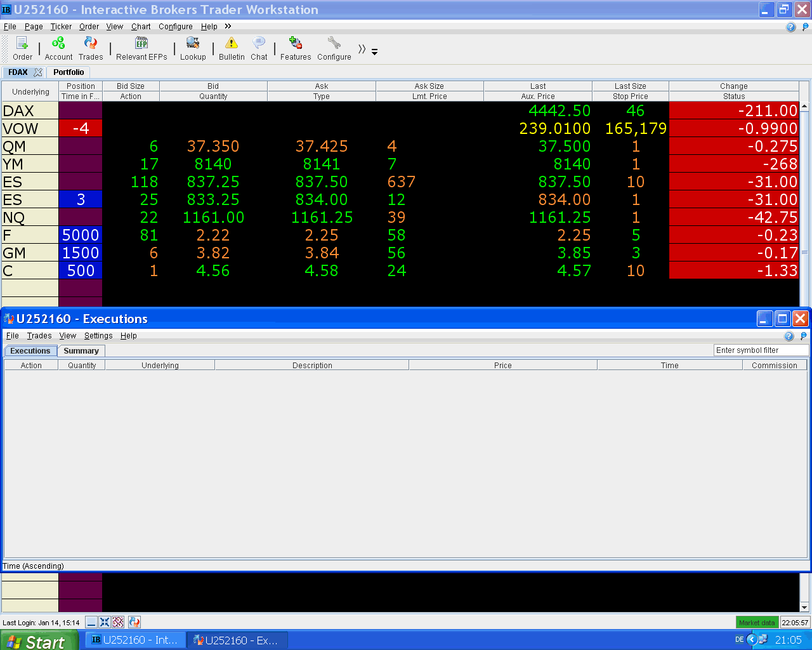
Task: Open the Settings menu in Executions window
Action: (98, 336)
